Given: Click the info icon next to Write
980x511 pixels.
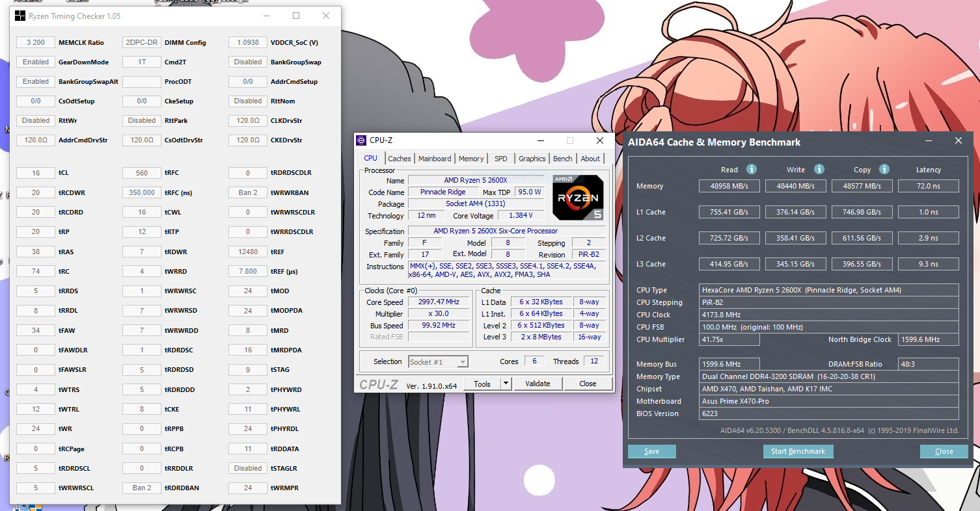Looking at the screenshot, I should (x=819, y=169).
